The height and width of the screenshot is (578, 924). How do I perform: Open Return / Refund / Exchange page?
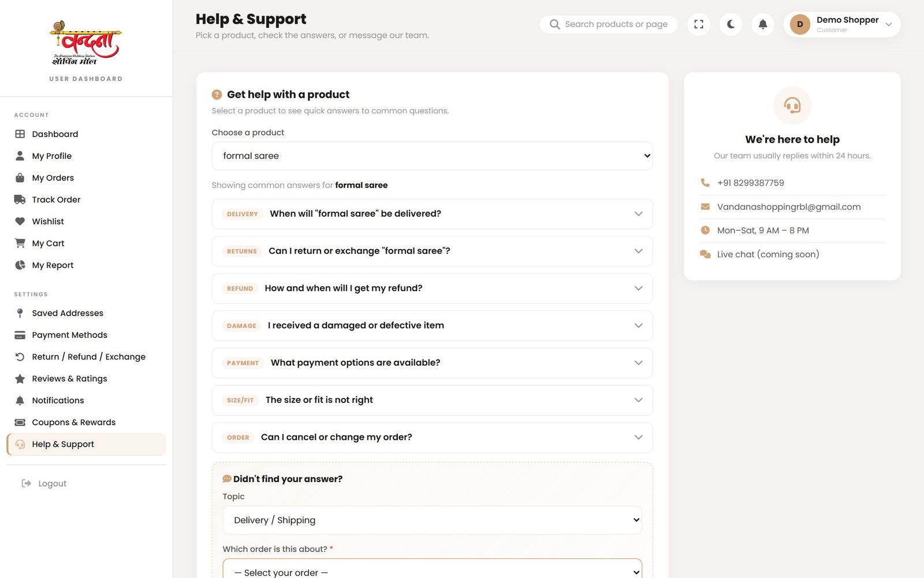click(x=86, y=357)
